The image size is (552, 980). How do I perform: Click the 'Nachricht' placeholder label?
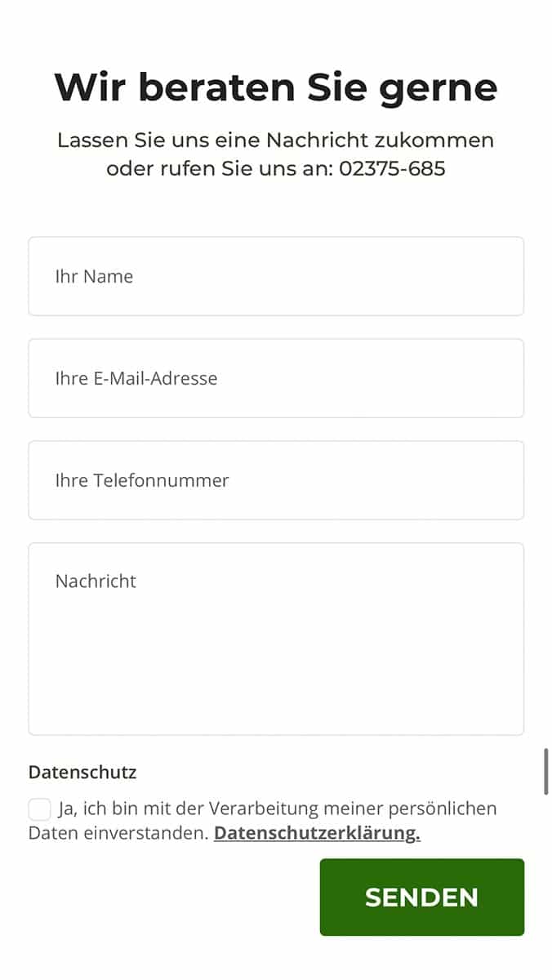96,581
